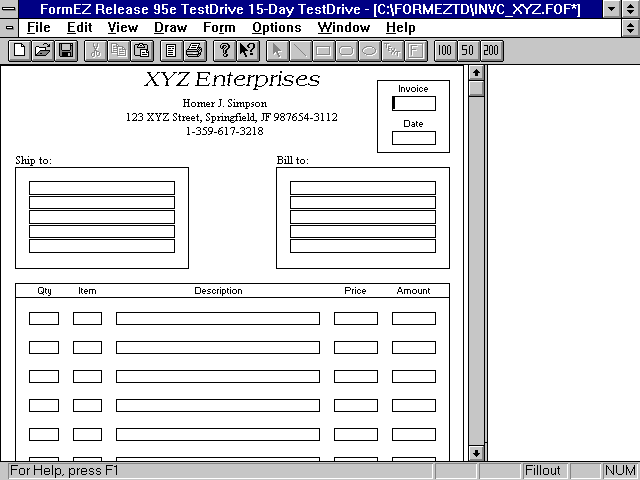This screenshot has height=480, width=640.
Task: Open the Options menu
Action: point(276,28)
